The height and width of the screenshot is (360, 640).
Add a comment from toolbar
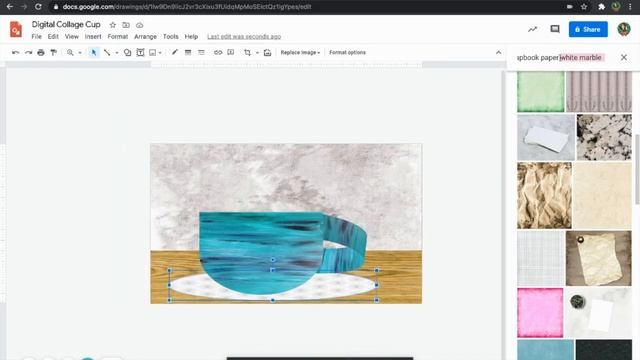point(231,53)
